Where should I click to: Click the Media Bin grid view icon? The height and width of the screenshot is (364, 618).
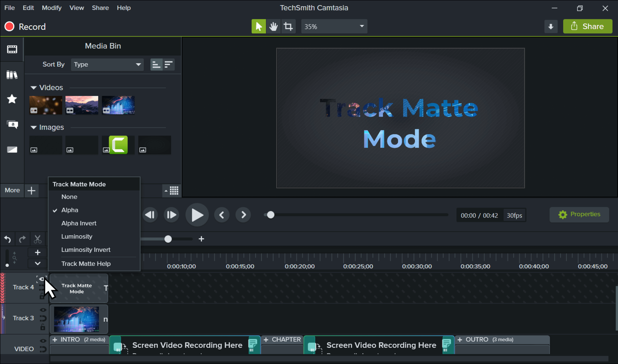(174, 191)
